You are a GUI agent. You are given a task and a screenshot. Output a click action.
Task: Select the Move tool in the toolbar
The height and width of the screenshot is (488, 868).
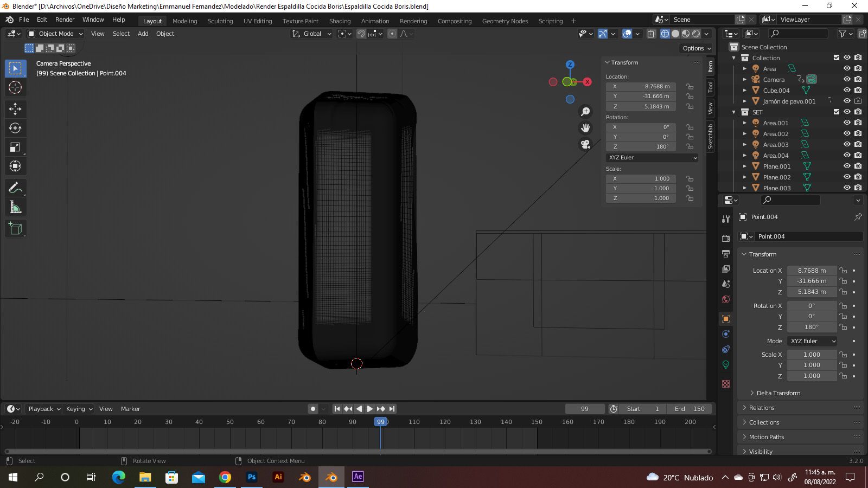(15, 109)
